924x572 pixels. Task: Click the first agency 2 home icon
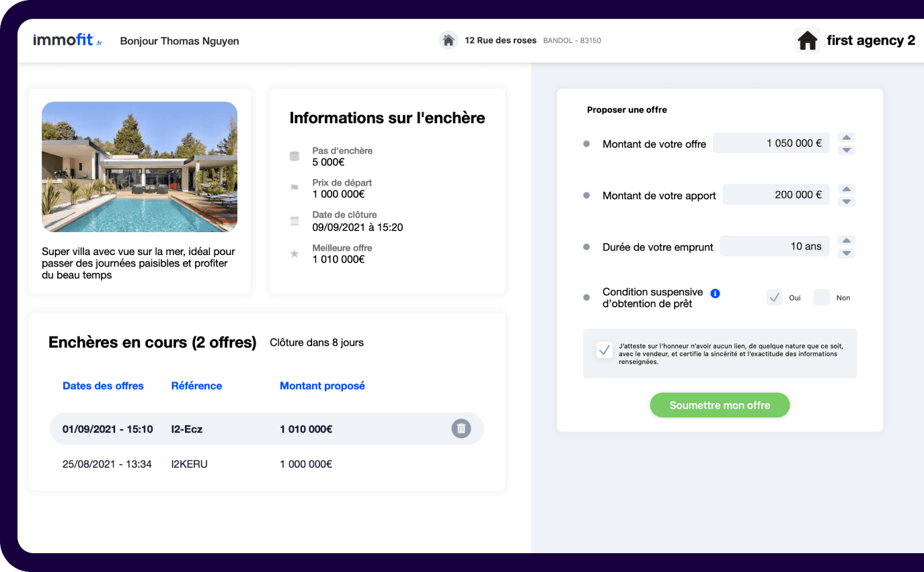coord(807,41)
